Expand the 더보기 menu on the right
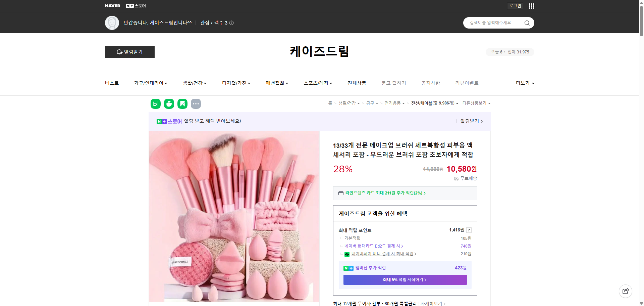 click(x=525, y=83)
